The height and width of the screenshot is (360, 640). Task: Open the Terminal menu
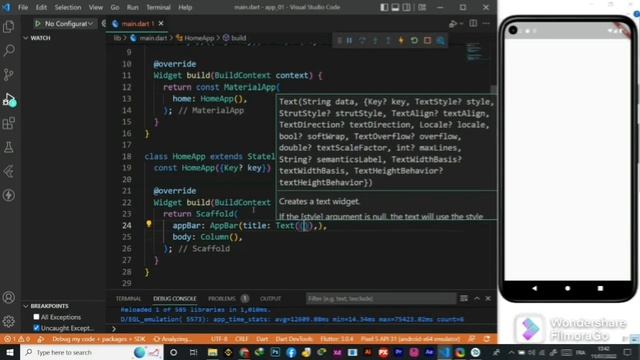pyautogui.click(x=158, y=7)
